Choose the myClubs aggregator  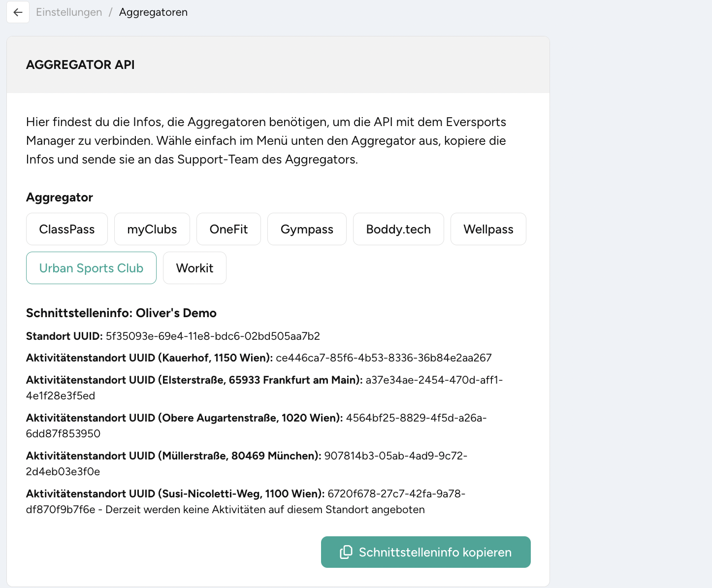tap(152, 229)
